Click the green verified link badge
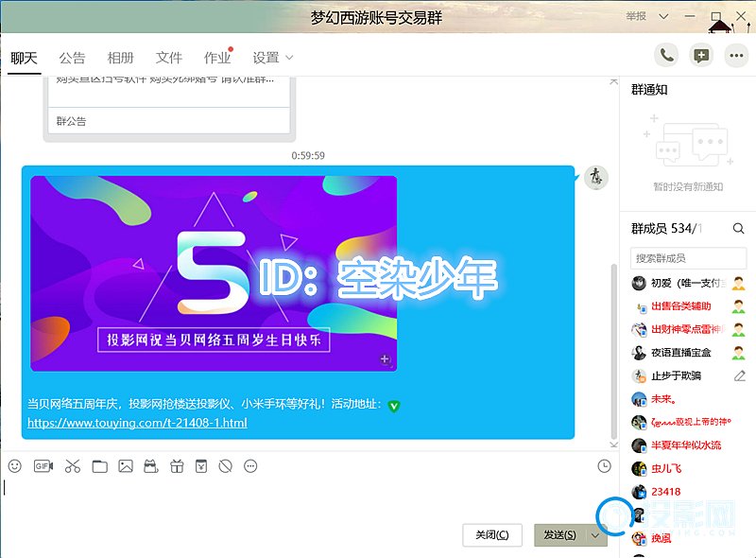Image resolution: width=756 pixels, height=558 pixels. [x=394, y=406]
